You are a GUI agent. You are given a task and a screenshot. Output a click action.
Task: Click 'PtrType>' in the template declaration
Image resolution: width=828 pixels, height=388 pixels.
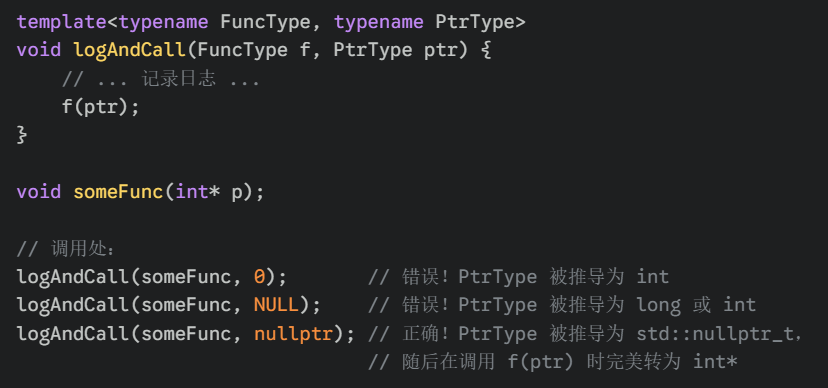481,22
